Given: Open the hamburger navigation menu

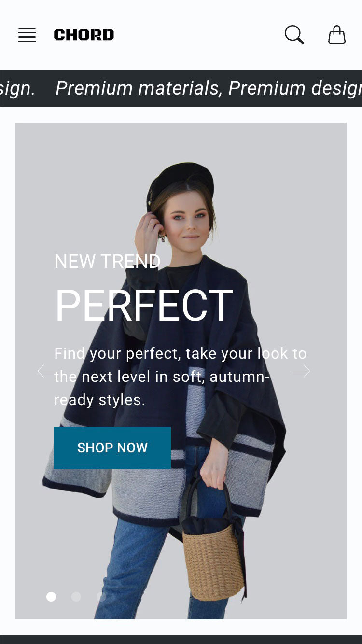Looking at the screenshot, I should 27,35.
